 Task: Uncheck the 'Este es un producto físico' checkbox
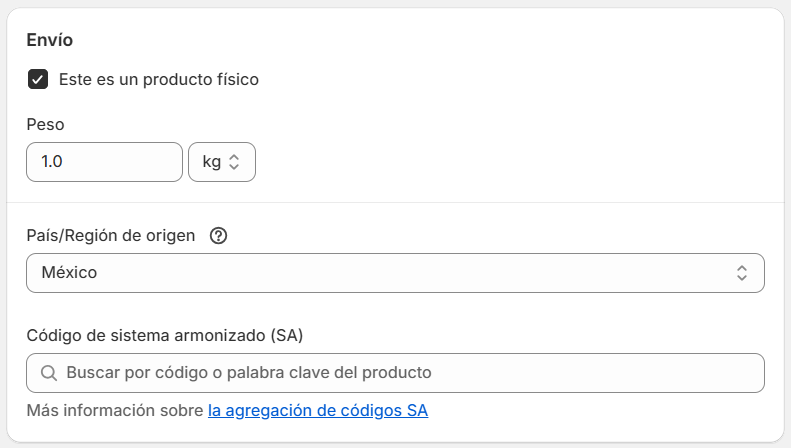pyautogui.click(x=38, y=79)
